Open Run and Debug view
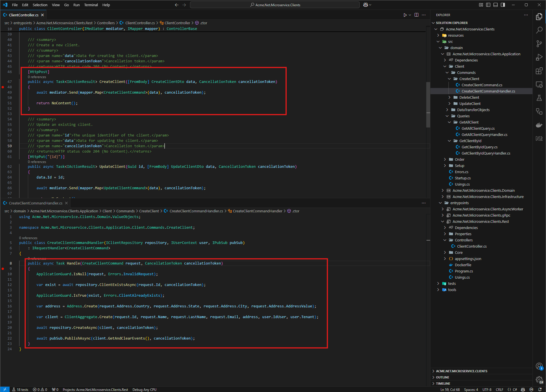 539,57
